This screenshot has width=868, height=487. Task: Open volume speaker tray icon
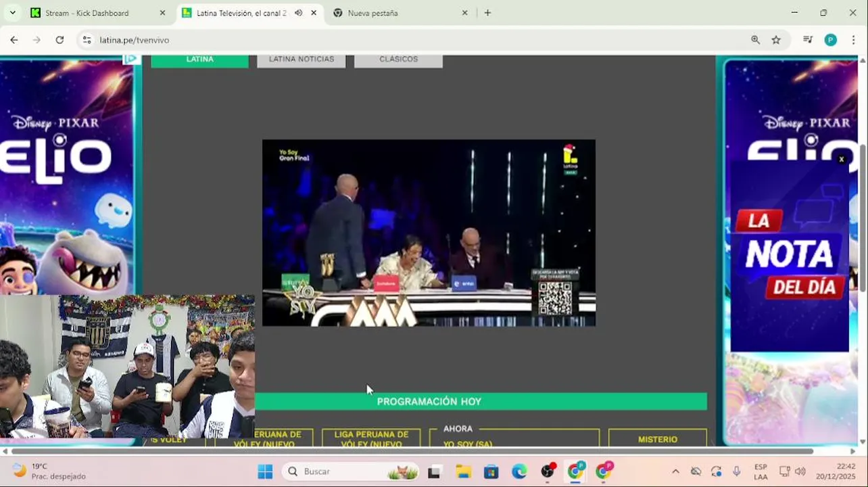[800, 471]
